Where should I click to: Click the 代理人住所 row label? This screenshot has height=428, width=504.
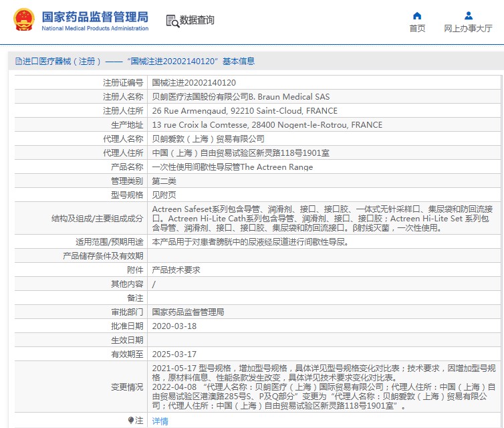[x=123, y=153]
